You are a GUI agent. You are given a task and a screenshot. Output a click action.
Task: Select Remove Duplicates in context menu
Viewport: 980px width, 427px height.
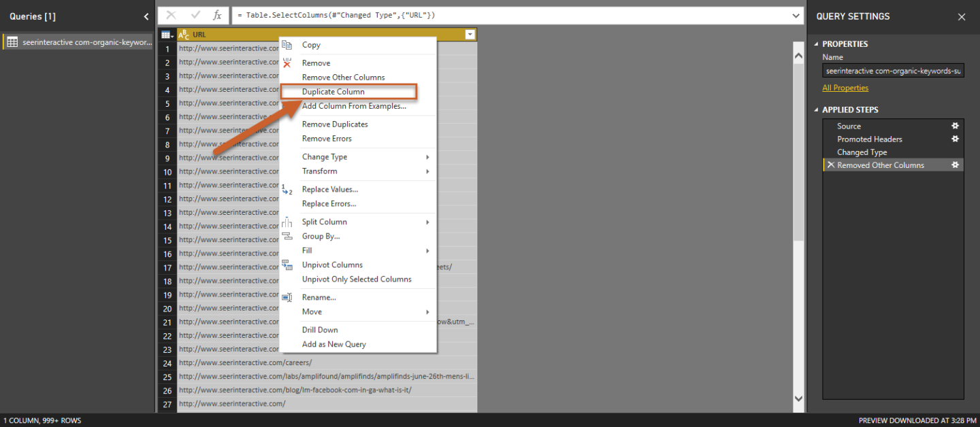tap(335, 124)
